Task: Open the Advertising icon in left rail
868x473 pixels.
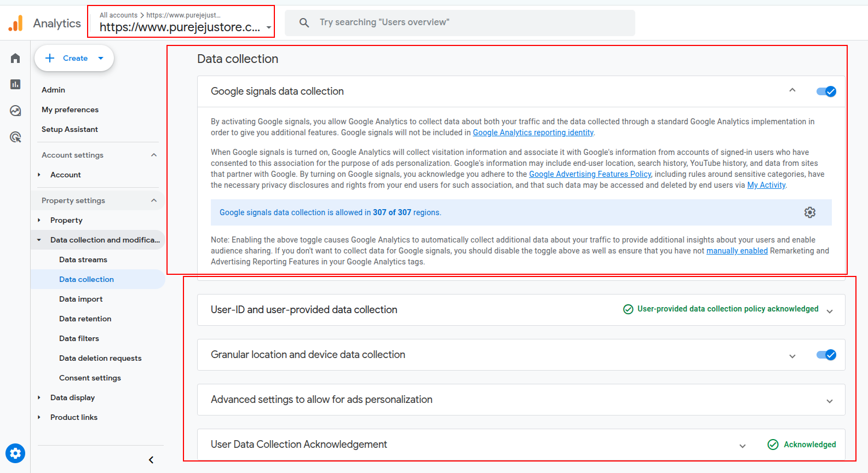Action: click(15, 137)
